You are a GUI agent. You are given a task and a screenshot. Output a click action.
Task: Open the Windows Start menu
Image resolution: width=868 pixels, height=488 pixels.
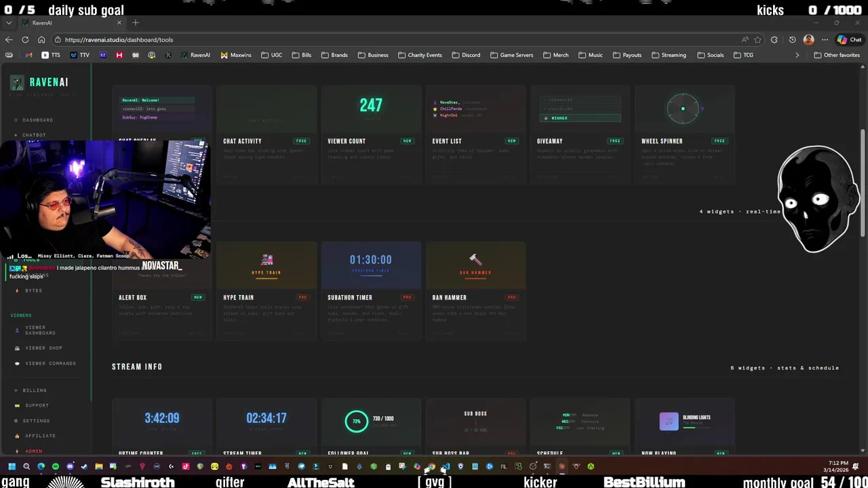tap(12, 466)
